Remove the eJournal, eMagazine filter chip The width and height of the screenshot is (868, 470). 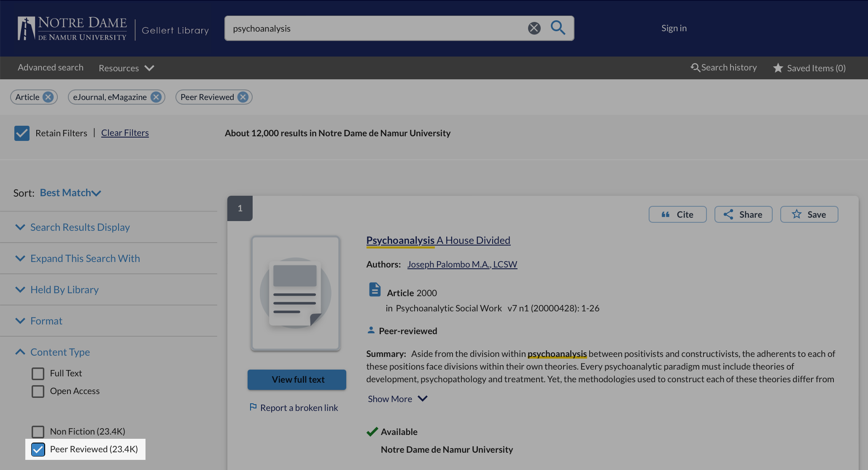pos(156,97)
